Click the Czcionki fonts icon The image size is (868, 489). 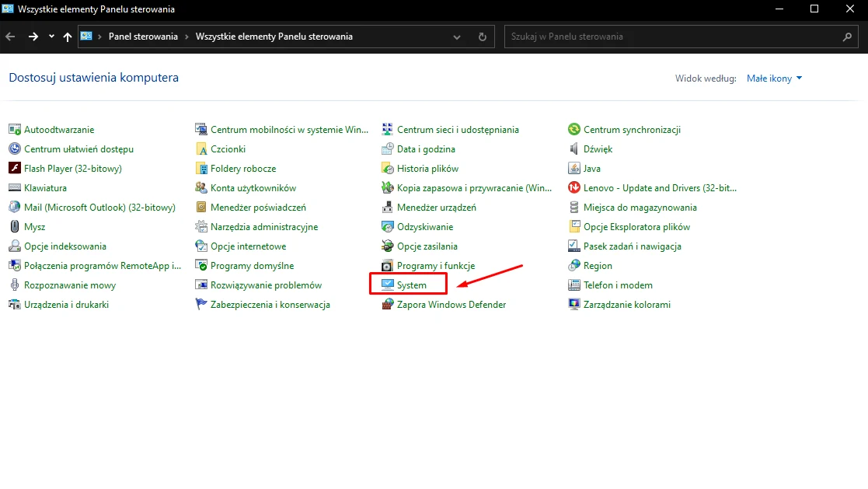[x=201, y=149]
